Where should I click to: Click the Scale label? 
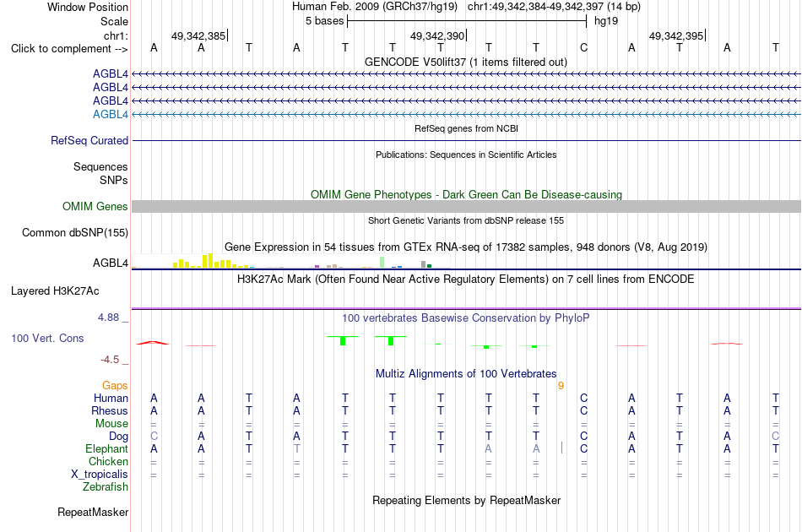pyautogui.click(x=114, y=21)
